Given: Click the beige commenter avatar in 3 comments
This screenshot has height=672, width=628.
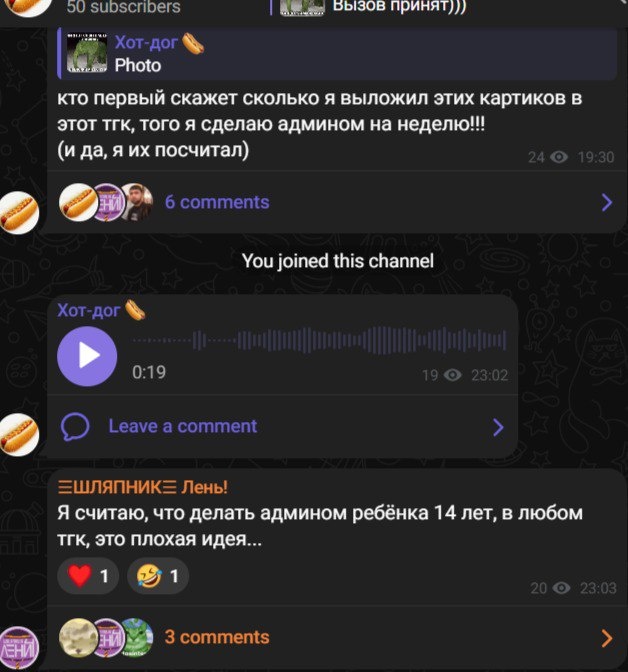Looking at the screenshot, I should [x=78, y=637].
